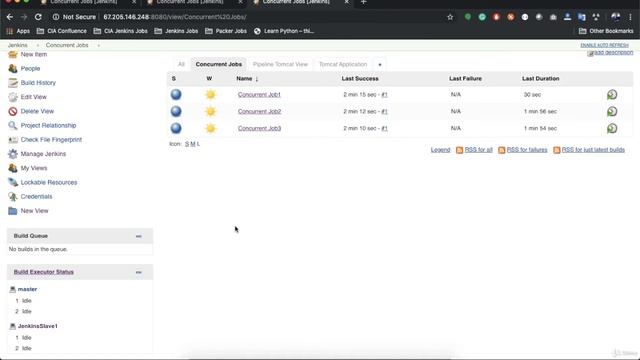Click weather sun icon for Concurrent Job1

click(x=211, y=95)
